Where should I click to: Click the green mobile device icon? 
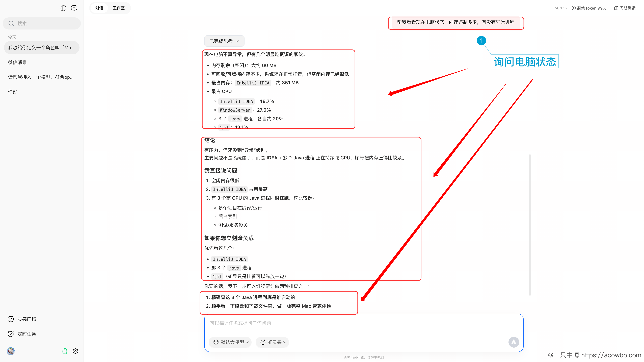(x=65, y=351)
